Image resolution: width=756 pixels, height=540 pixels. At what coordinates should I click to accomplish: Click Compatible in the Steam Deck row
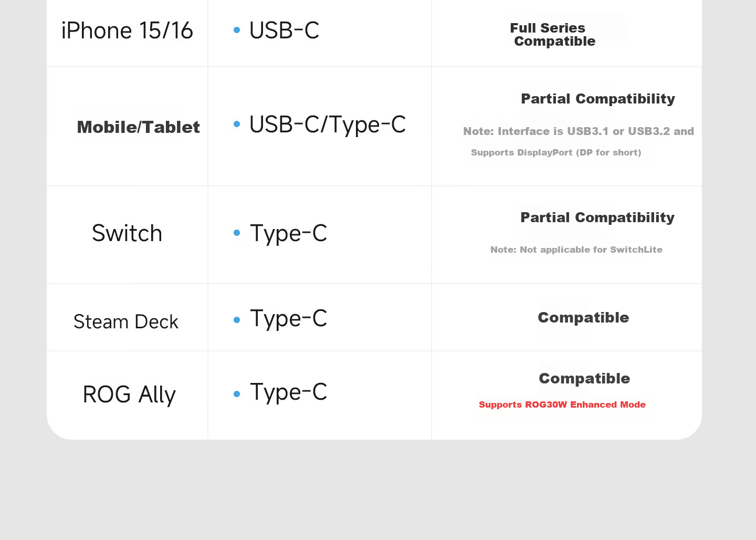pyautogui.click(x=583, y=317)
